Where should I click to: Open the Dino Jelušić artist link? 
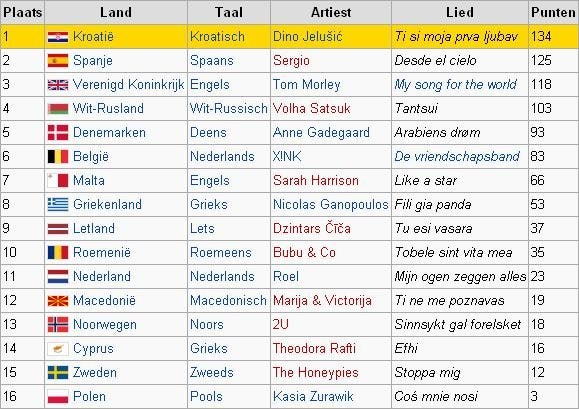(x=308, y=37)
